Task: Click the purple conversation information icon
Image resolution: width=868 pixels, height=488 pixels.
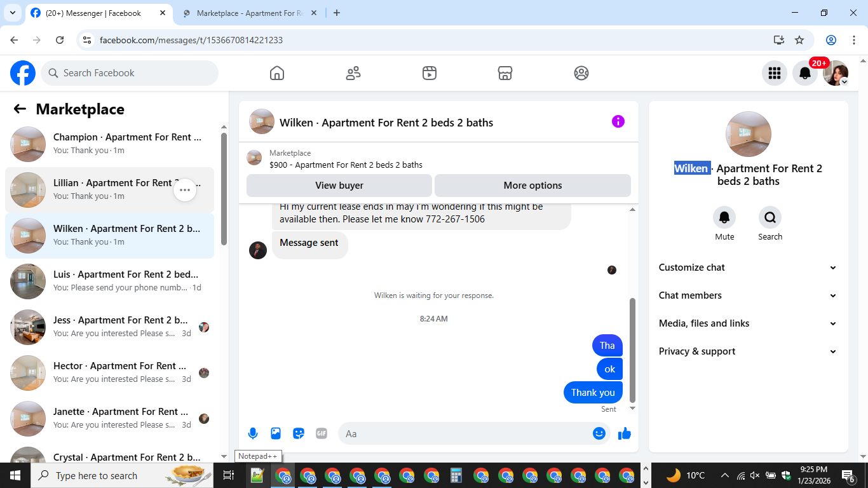Action: click(x=618, y=121)
